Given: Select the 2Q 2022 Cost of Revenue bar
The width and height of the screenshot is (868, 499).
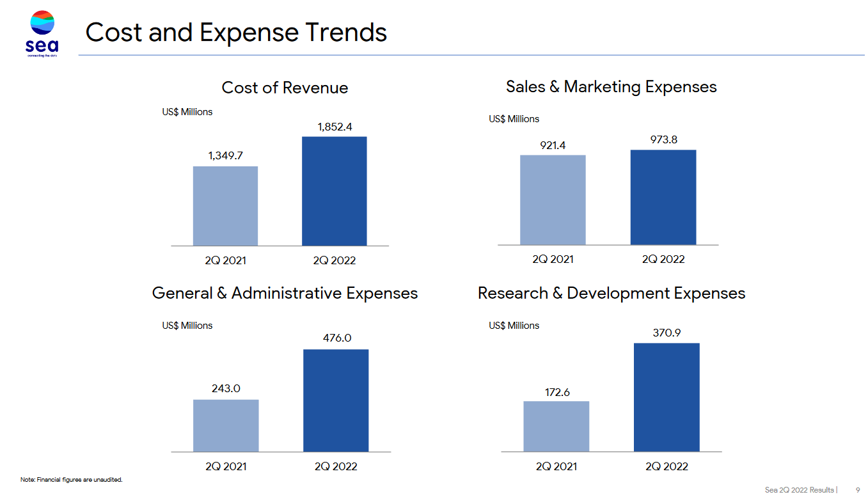Looking at the screenshot, I should click(x=335, y=191).
